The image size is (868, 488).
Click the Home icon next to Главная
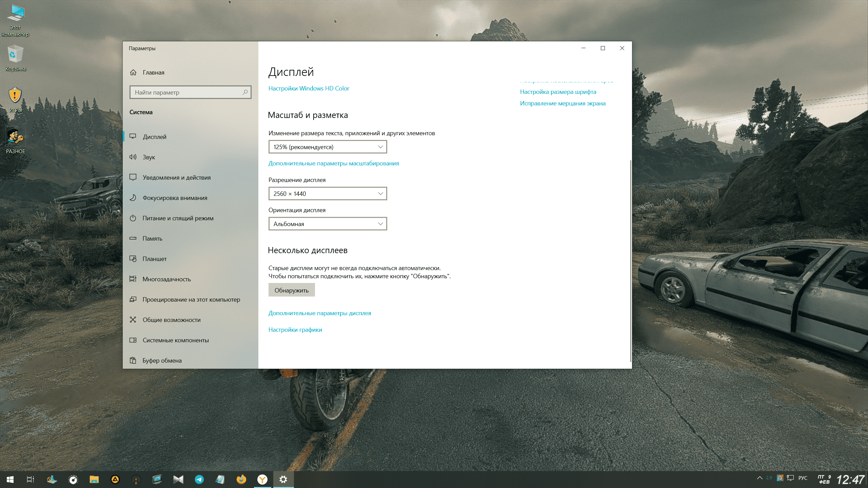pos(133,72)
